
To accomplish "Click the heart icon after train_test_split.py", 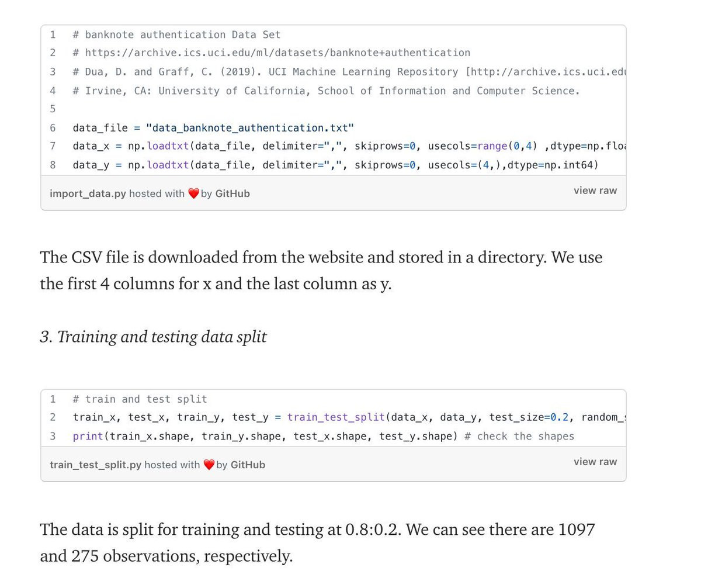I will 209,465.
